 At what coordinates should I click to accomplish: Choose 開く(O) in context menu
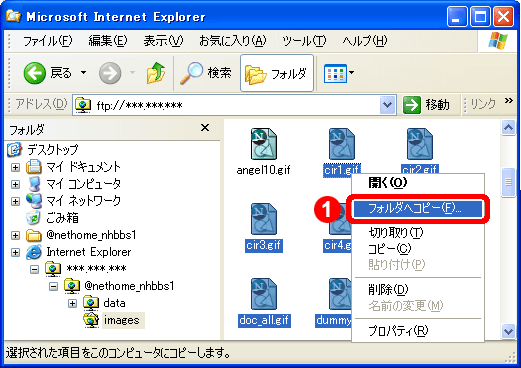tap(418, 183)
